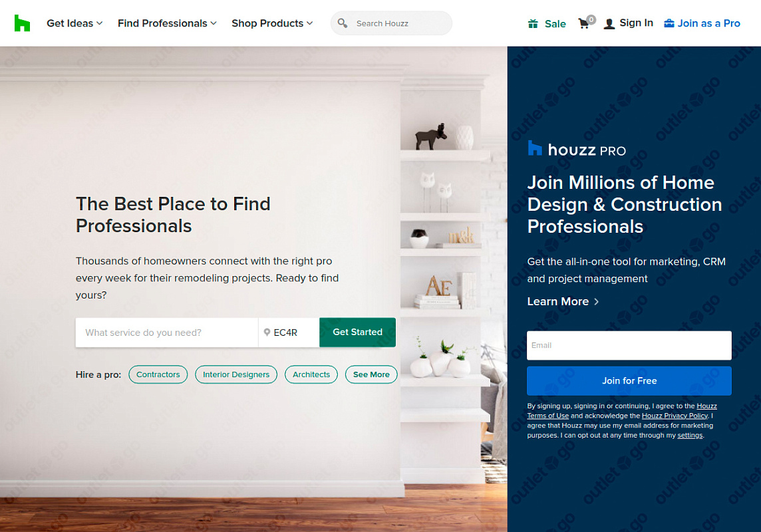Image resolution: width=761 pixels, height=532 pixels.
Task: Click the Join for Free button
Action: [629, 380]
